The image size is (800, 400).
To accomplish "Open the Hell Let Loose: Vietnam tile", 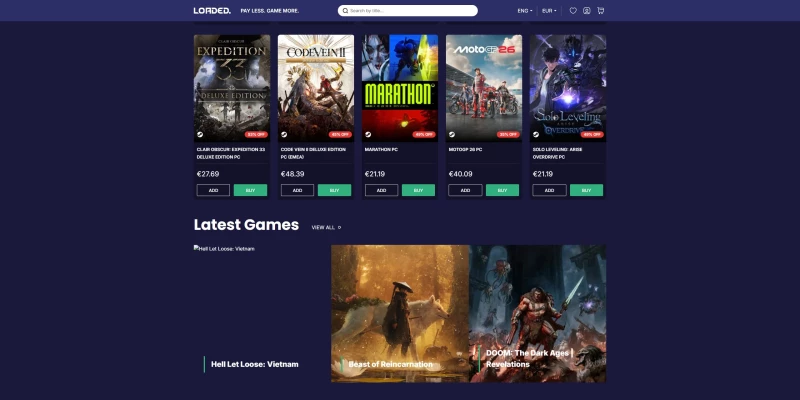I will tap(262, 313).
